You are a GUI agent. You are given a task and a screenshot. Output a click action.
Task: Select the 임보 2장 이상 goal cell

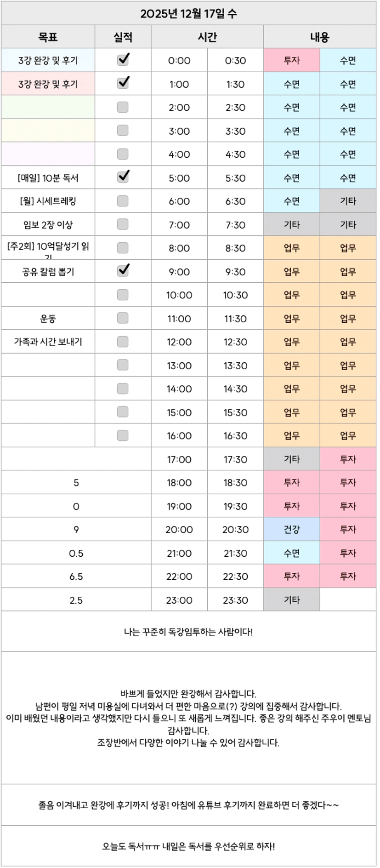click(48, 225)
